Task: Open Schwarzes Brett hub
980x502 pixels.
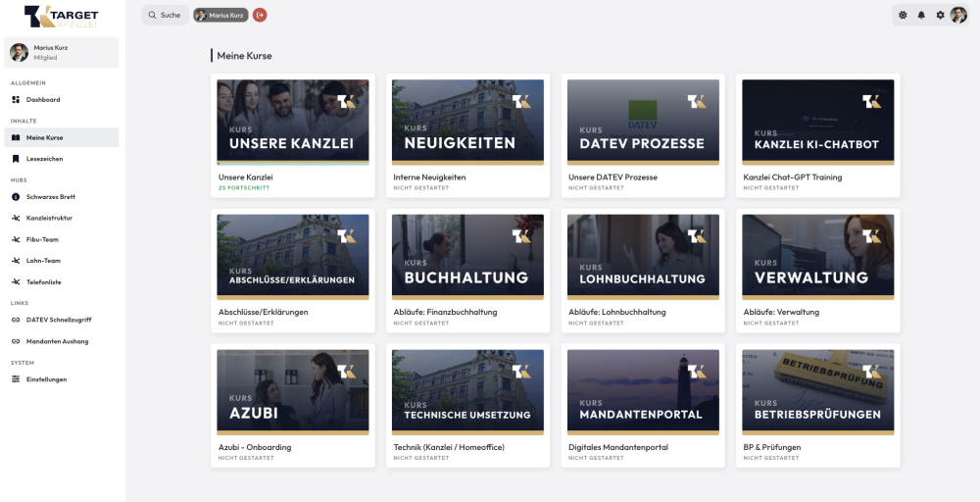Action: pyautogui.click(x=50, y=196)
